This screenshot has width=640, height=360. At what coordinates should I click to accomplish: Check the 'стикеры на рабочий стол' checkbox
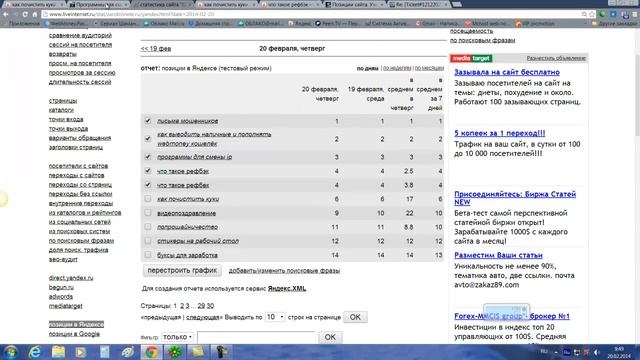click(x=148, y=240)
